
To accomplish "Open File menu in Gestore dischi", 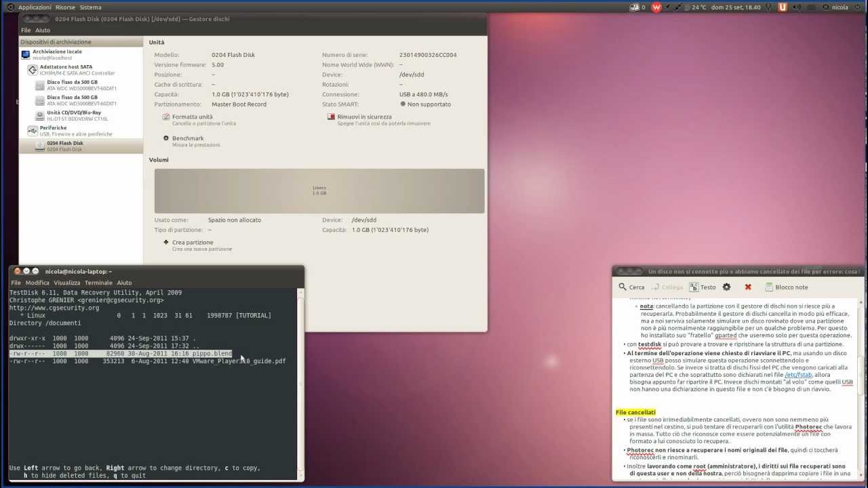I will (26, 30).
